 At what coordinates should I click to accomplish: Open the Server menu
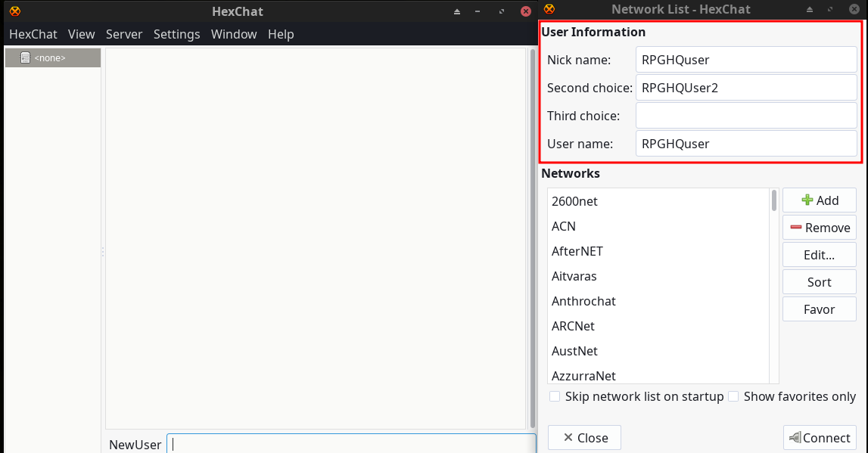pyautogui.click(x=124, y=34)
